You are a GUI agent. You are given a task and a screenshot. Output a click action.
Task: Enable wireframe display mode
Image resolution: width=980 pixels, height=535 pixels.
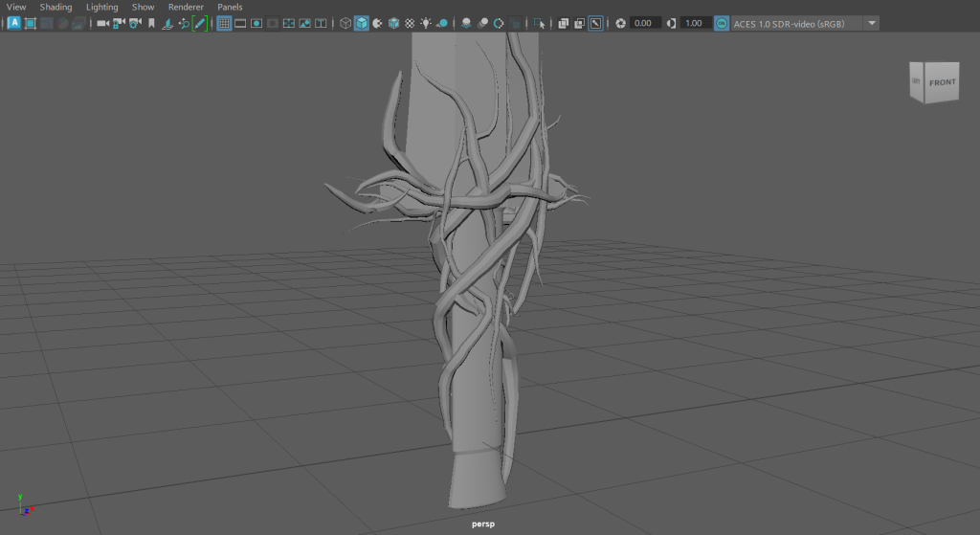345,23
